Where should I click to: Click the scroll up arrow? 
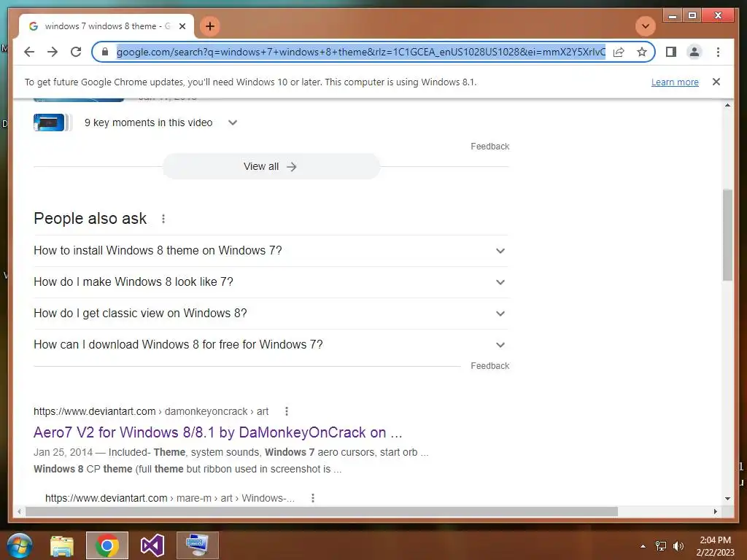point(727,105)
